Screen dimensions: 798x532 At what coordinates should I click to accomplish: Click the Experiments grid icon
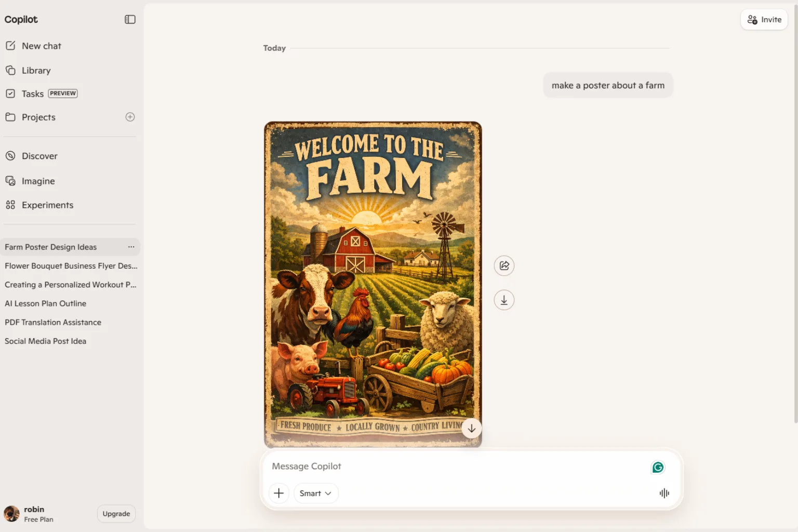(x=10, y=205)
